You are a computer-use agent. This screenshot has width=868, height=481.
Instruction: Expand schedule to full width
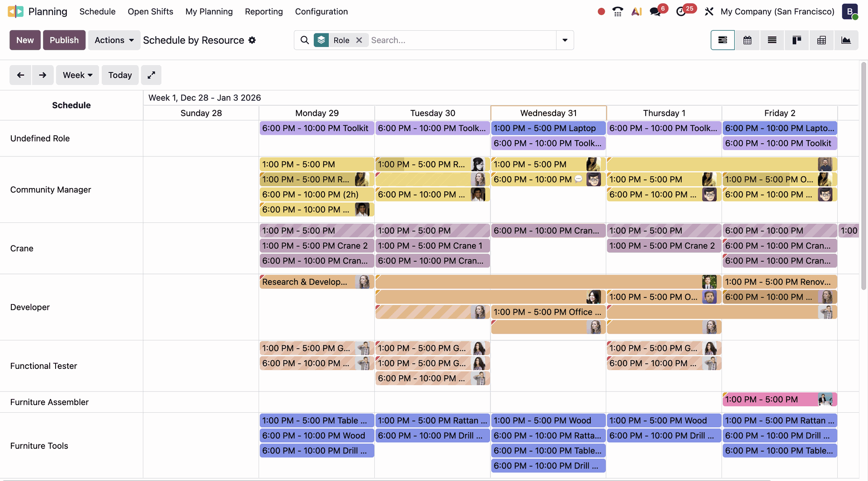pyautogui.click(x=151, y=75)
